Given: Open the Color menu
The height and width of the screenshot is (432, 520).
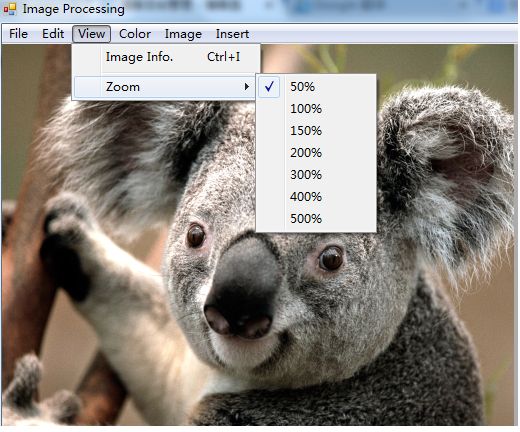Looking at the screenshot, I should coord(135,34).
